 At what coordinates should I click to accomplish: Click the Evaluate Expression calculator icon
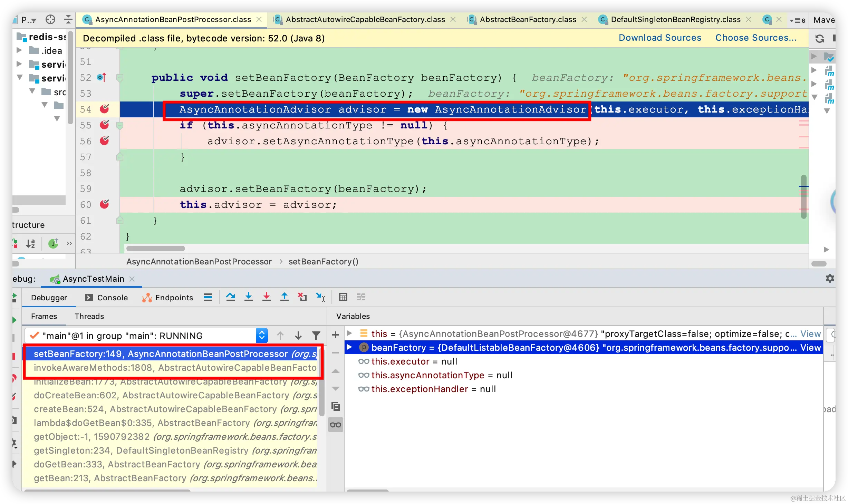pyautogui.click(x=343, y=297)
